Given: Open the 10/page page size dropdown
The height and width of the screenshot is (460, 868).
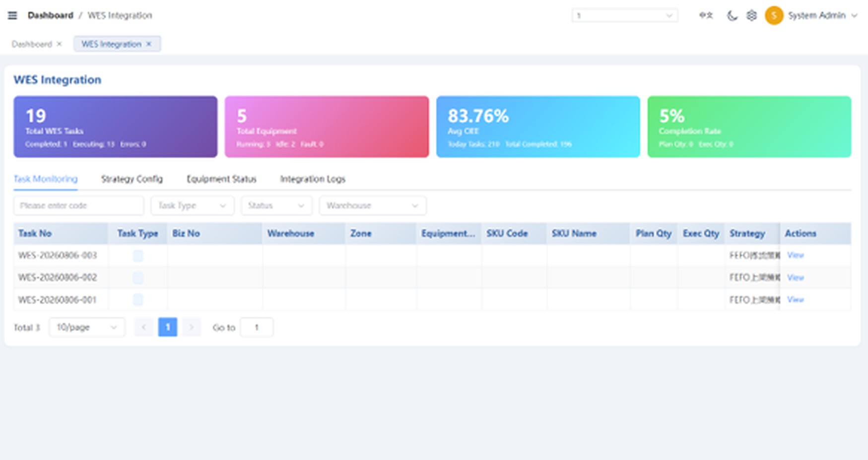Looking at the screenshot, I should [x=87, y=327].
